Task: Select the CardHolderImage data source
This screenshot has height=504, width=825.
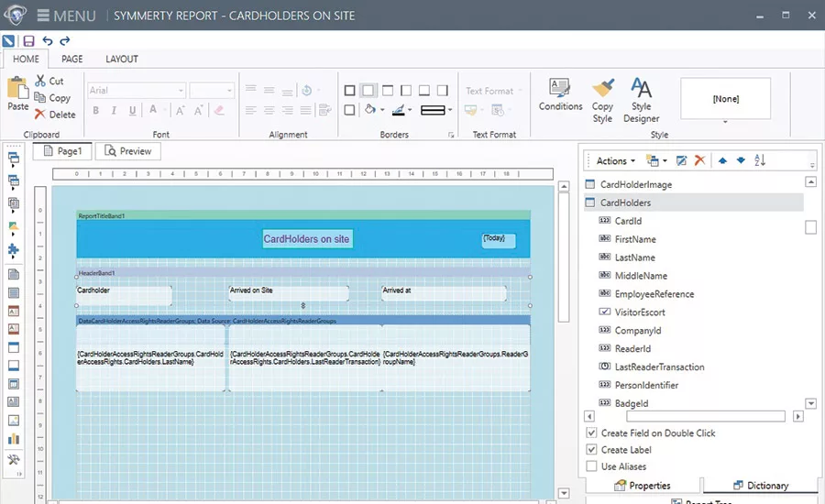Action: [635, 185]
